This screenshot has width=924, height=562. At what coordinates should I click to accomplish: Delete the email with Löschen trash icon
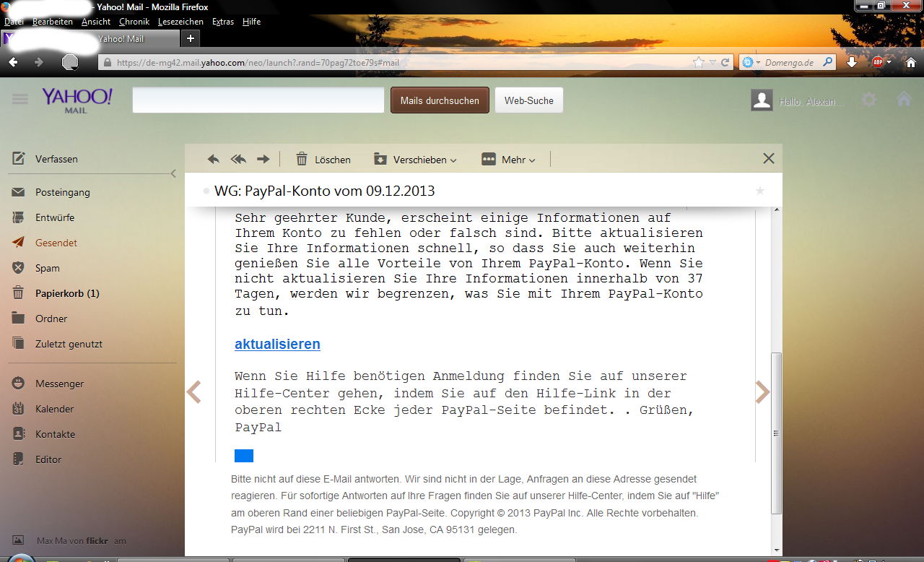tap(323, 160)
